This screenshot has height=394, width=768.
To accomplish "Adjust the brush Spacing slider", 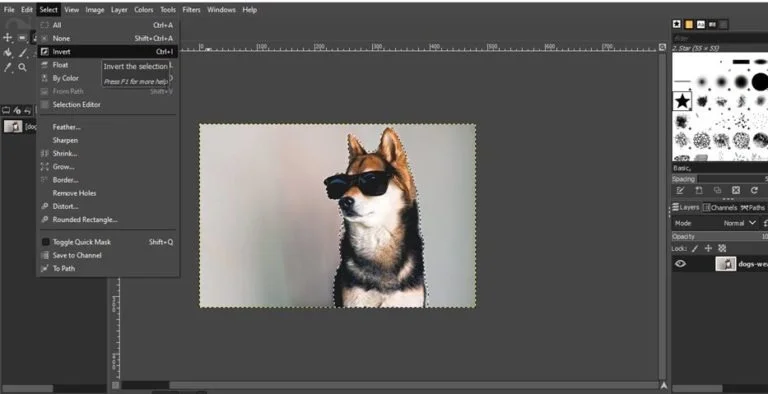I will (x=720, y=179).
